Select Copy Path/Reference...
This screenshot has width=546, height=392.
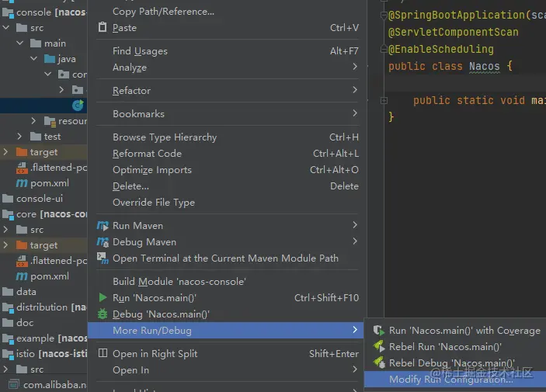(x=227, y=12)
